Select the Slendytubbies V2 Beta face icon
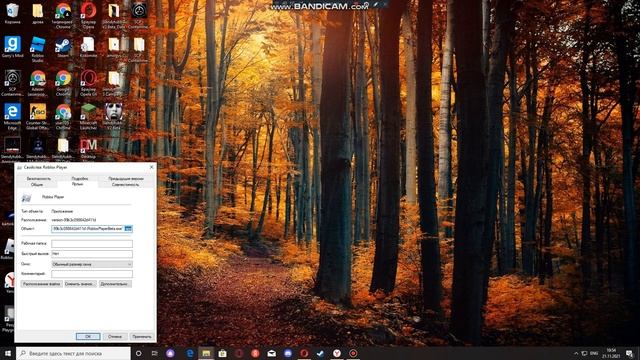The width and height of the screenshot is (640, 360). tap(114, 116)
